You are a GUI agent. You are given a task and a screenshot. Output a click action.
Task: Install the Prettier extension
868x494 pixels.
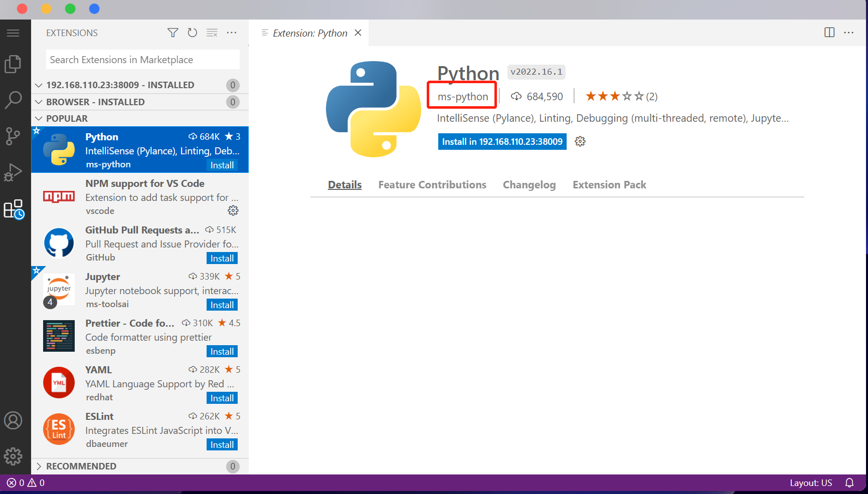click(x=222, y=352)
